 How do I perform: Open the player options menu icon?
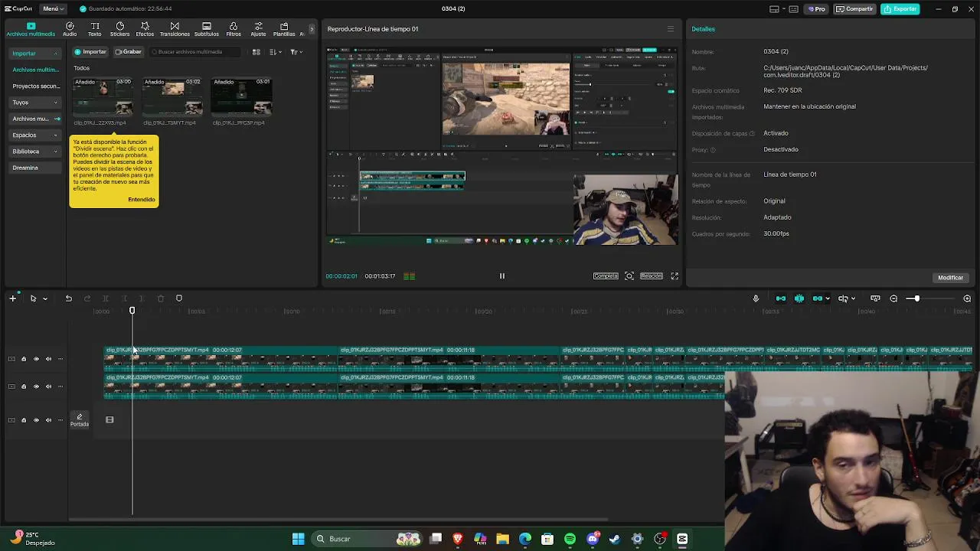click(670, 29)
